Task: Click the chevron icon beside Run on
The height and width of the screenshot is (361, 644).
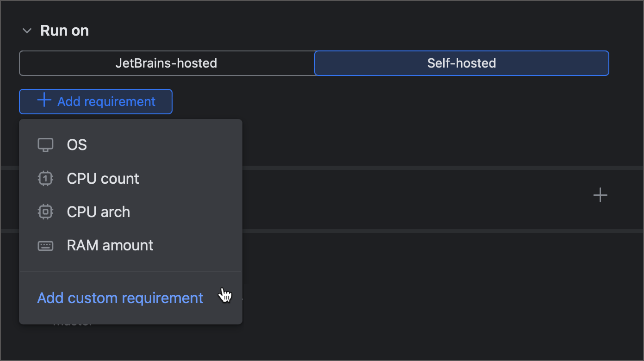Action: click(x=27, y=30)
